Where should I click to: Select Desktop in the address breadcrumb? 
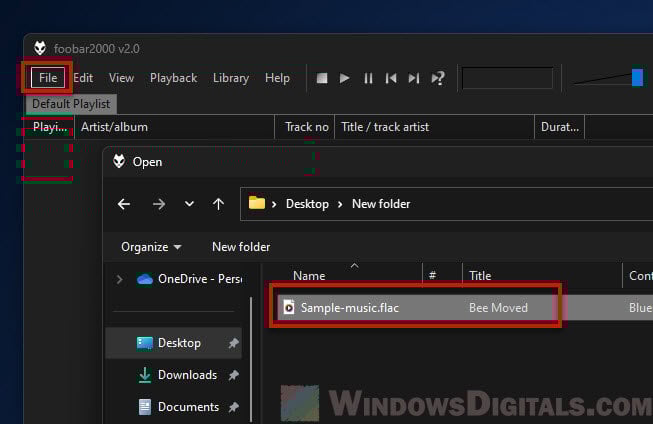[307, 204]
